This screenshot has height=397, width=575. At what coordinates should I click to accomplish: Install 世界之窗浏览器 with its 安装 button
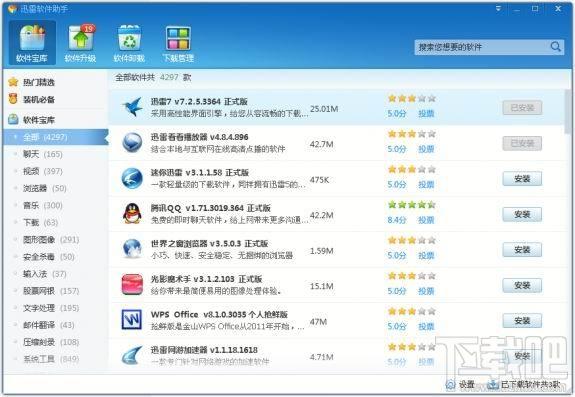(x=522, y=250)
